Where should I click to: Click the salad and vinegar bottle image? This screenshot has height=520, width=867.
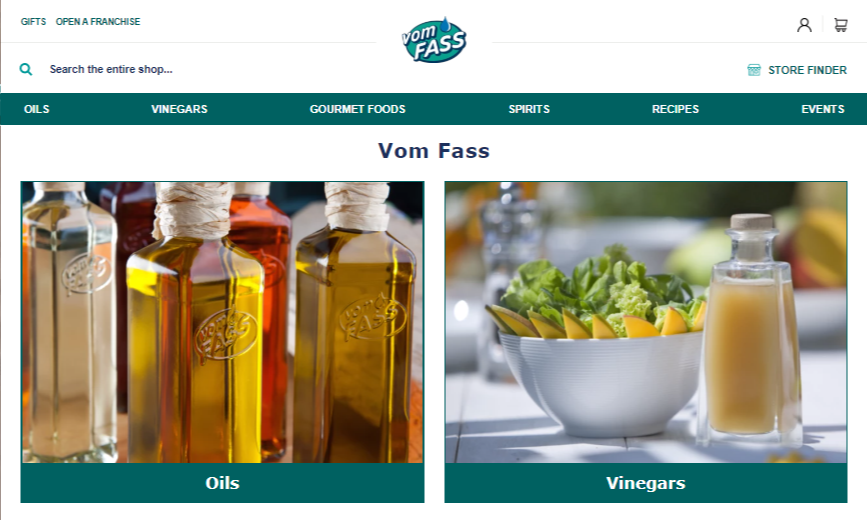[x=646, y=322]
